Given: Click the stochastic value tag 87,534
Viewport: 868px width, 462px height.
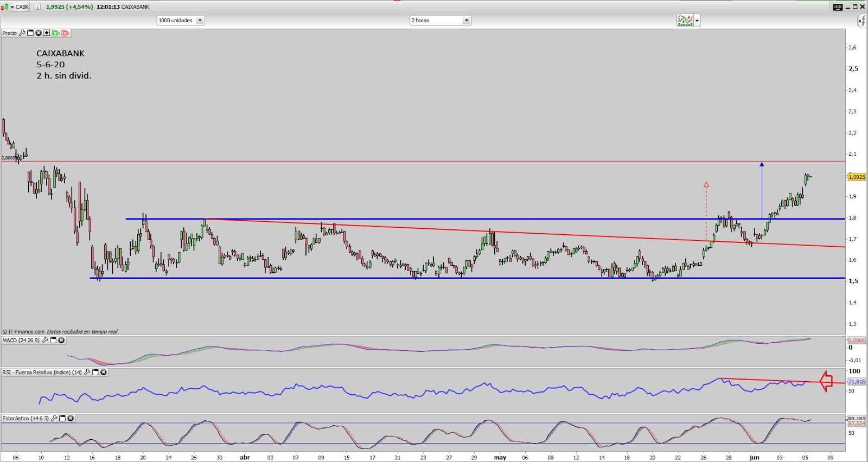Looking at the screenshot, I should [857, 424].
